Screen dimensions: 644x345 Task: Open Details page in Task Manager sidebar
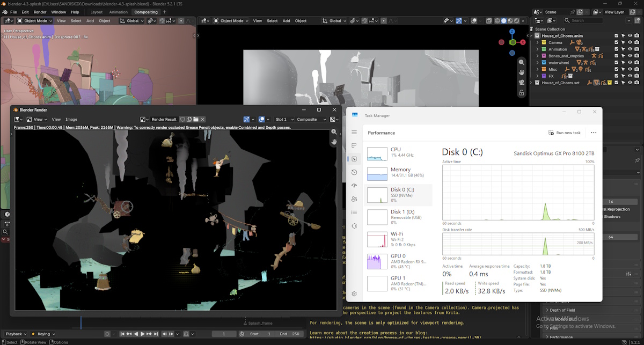click(354, 212)
